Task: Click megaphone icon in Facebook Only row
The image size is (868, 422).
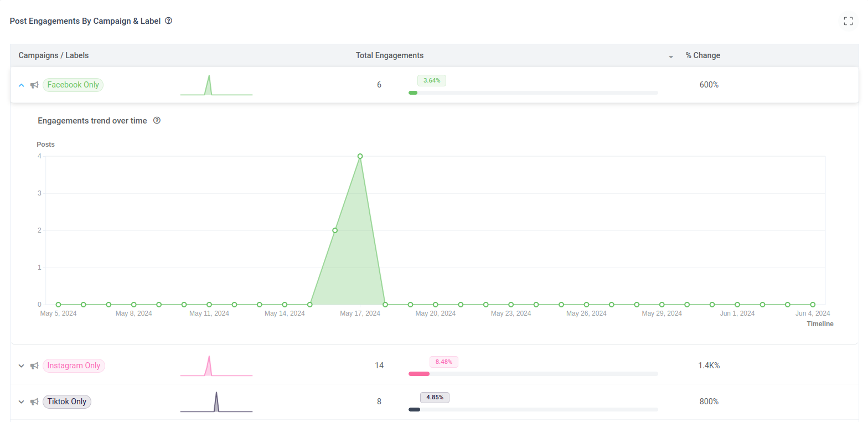Action: coord(34,85)
